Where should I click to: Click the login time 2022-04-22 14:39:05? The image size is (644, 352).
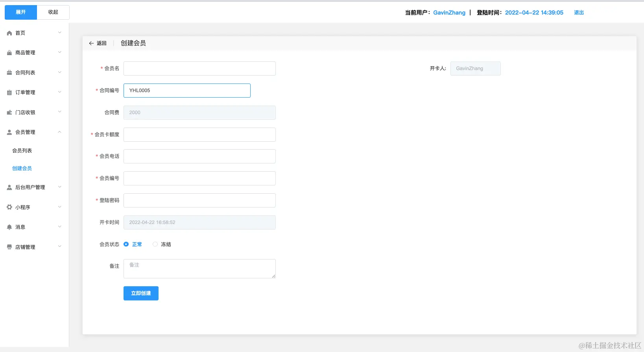click(x=534, y=13)
